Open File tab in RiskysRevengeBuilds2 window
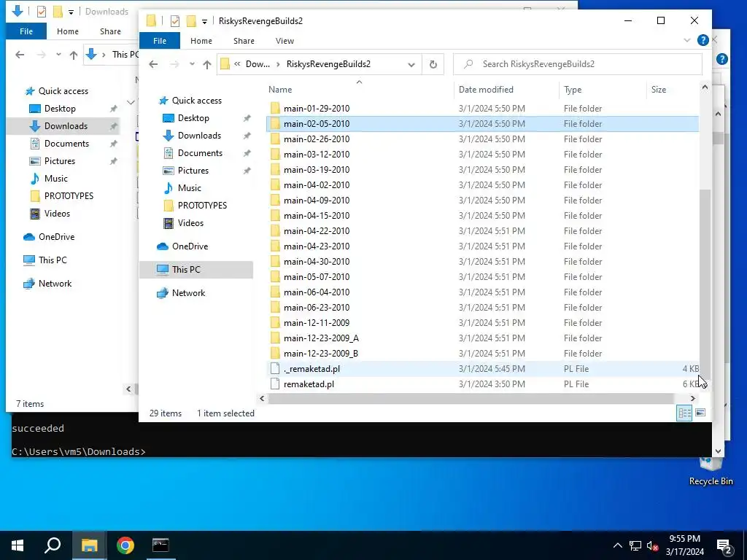The width and height of the screenshot is (747, 560). click(160, 41)
